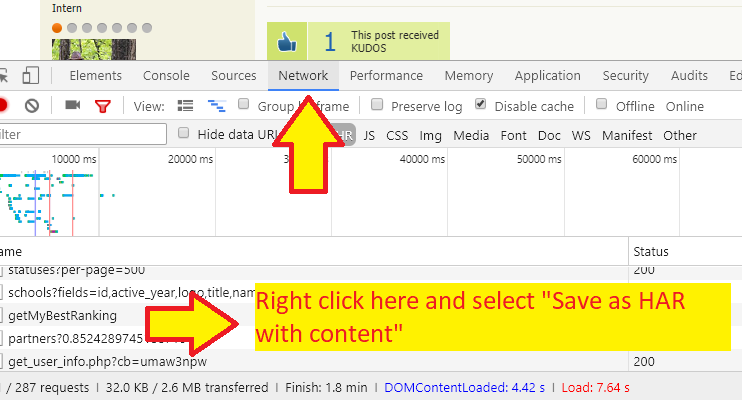
Task: Check the Offline checkbox
Action: pyautogui.click(x=601, y=104)
